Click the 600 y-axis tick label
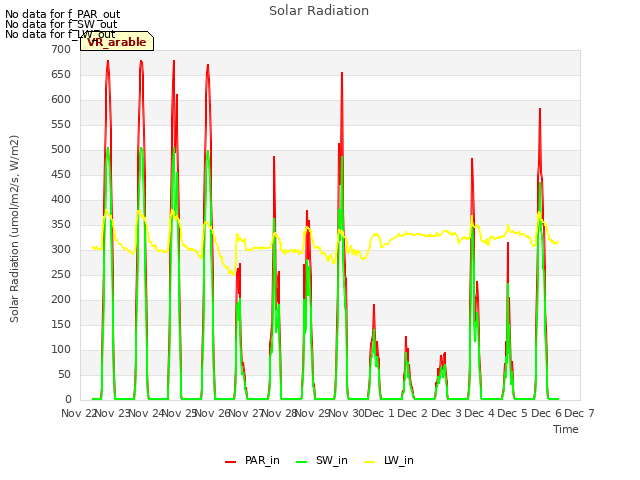Screen dimensions: 640x480 point(61,100)
